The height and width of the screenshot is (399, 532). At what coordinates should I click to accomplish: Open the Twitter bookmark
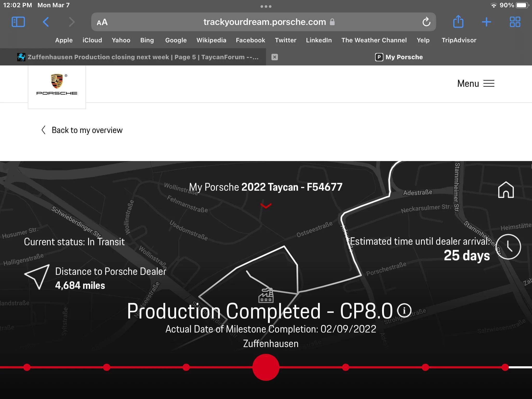click(285, 40)
